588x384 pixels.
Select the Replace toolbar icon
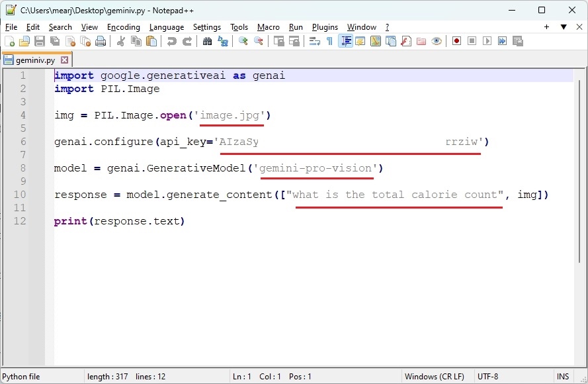coord(224,40)
